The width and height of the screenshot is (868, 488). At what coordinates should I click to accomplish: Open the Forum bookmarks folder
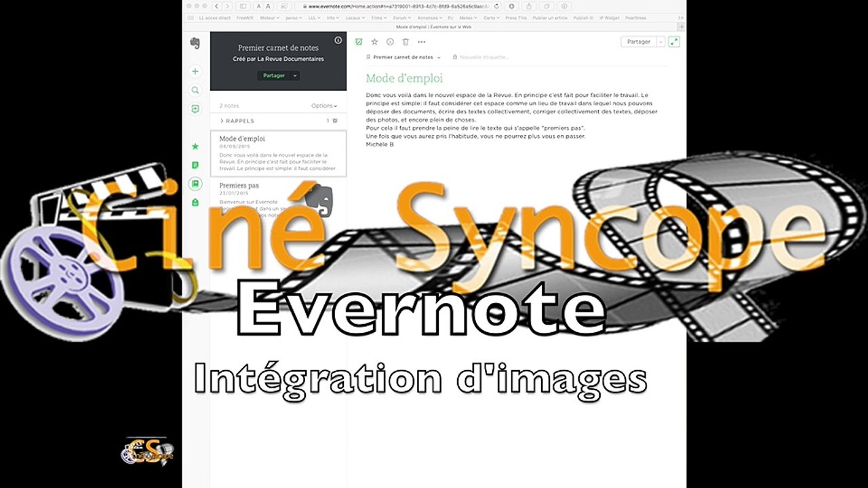[x=403, y=18]
